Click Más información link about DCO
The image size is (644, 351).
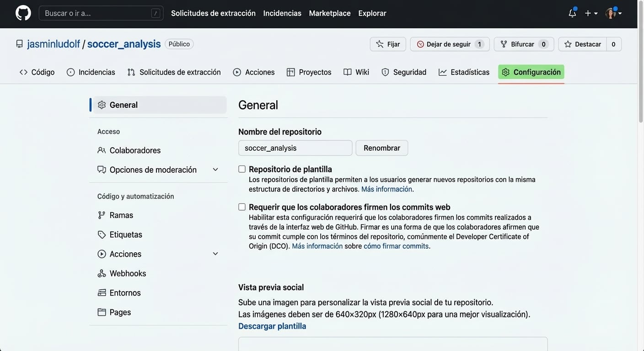click(x=317, y=246)
